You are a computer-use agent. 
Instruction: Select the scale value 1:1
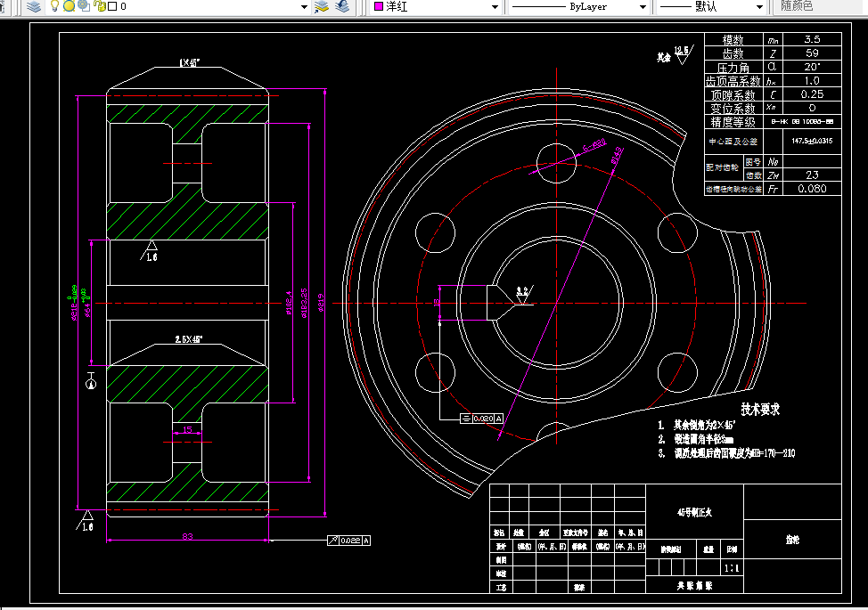[732, 568]
